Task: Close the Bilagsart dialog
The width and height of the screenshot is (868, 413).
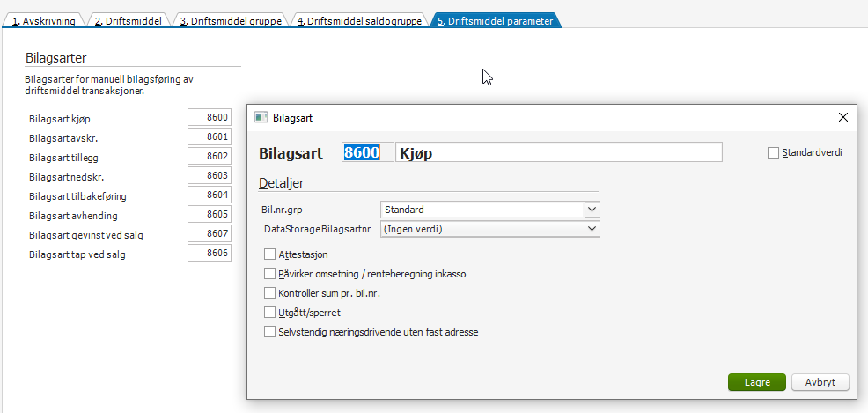Action: [842, 117]
